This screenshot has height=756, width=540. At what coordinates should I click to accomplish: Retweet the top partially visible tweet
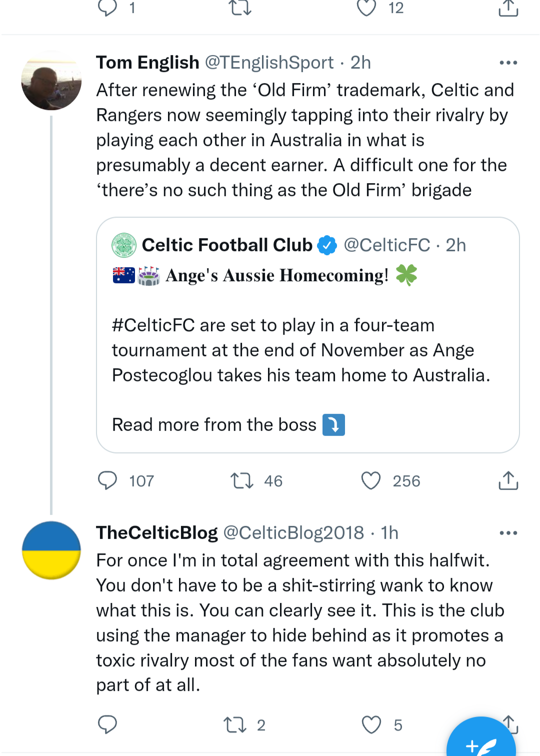[x=240, y=8]
